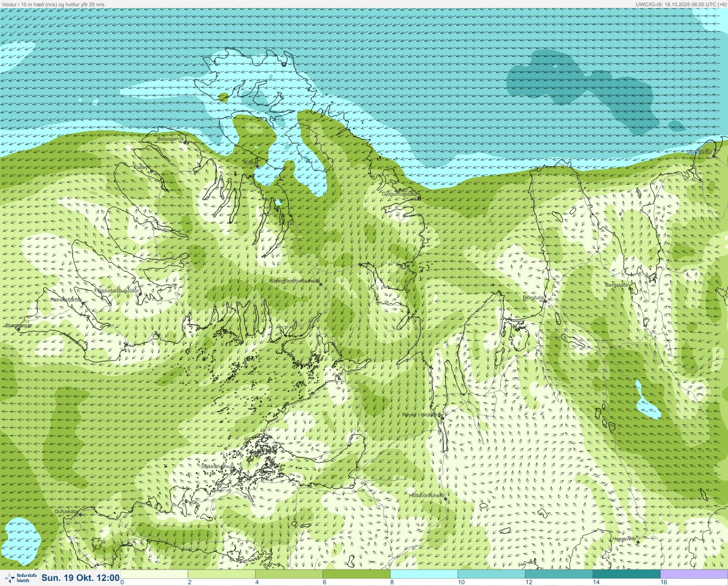This screenshot has width=728, height=586.
Task: Click the Æðey station label
Action: tap(250, 162)
